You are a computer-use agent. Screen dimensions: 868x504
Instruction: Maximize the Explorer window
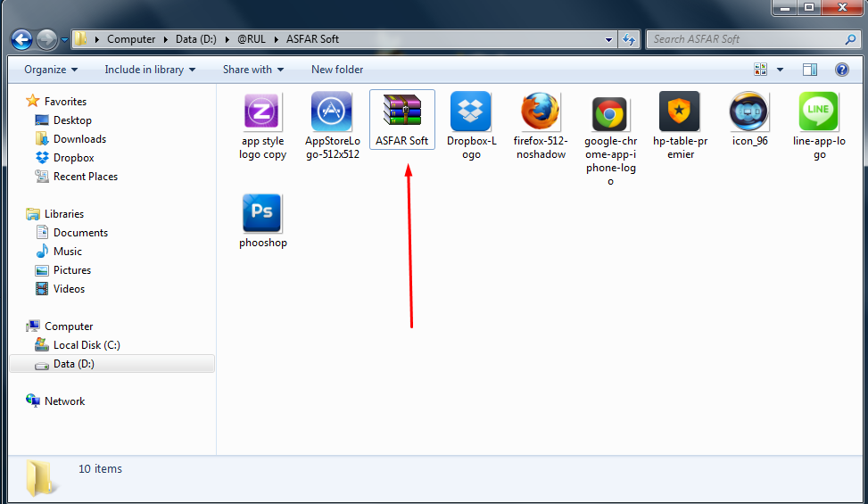(809, 8)
